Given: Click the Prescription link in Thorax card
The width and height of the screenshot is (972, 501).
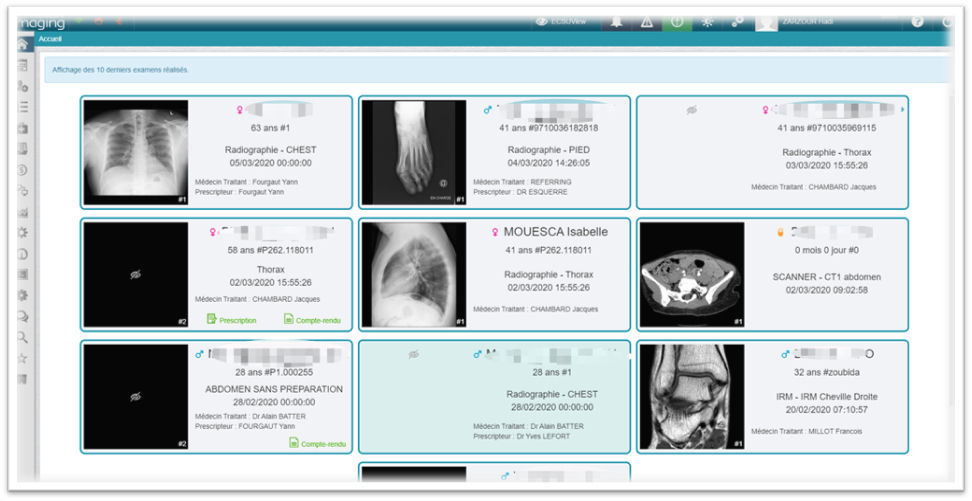Looking at the screenshot, I should click(x=231, y=319).
